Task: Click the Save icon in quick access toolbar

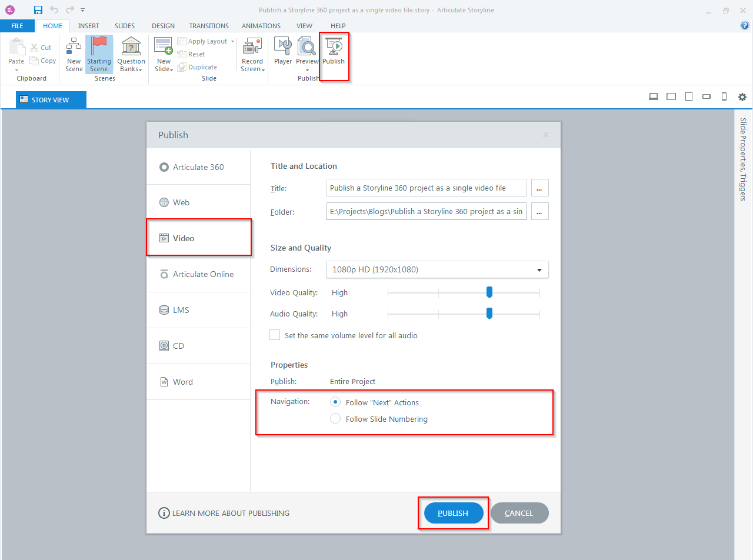Action: [x=38, y=10]
